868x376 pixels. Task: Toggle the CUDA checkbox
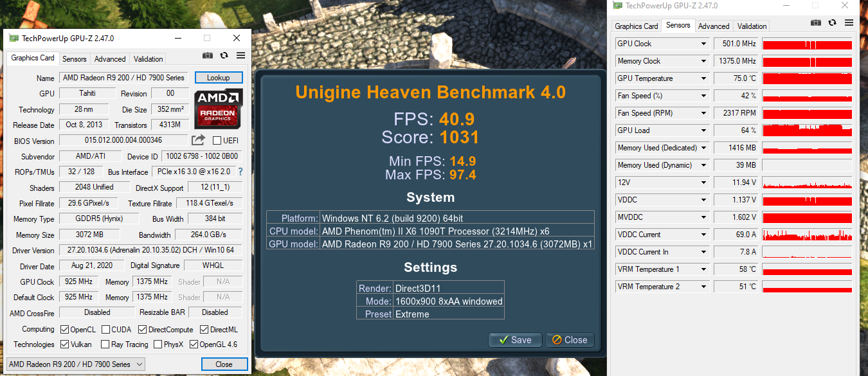[105, 330]
